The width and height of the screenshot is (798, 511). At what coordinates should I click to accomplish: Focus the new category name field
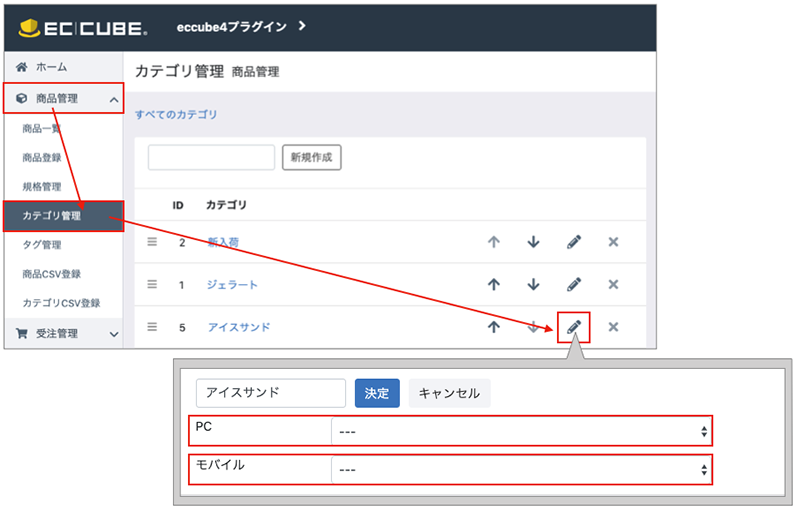coord(211,157)
